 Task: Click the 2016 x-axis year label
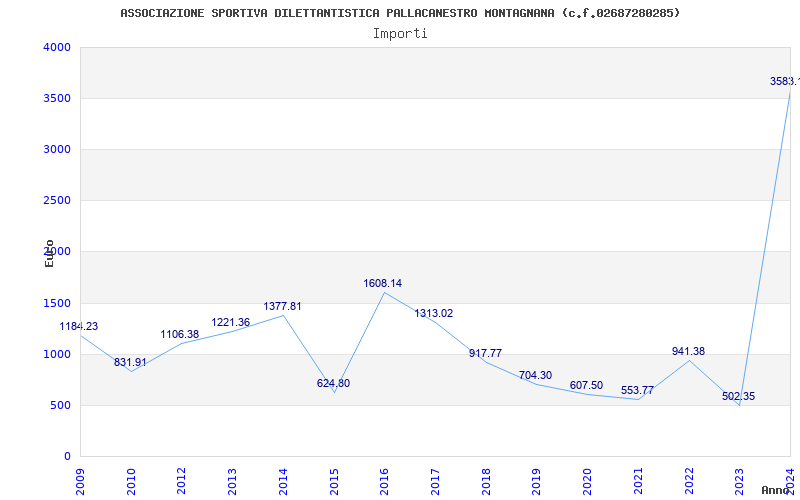(x=385, y=482)
